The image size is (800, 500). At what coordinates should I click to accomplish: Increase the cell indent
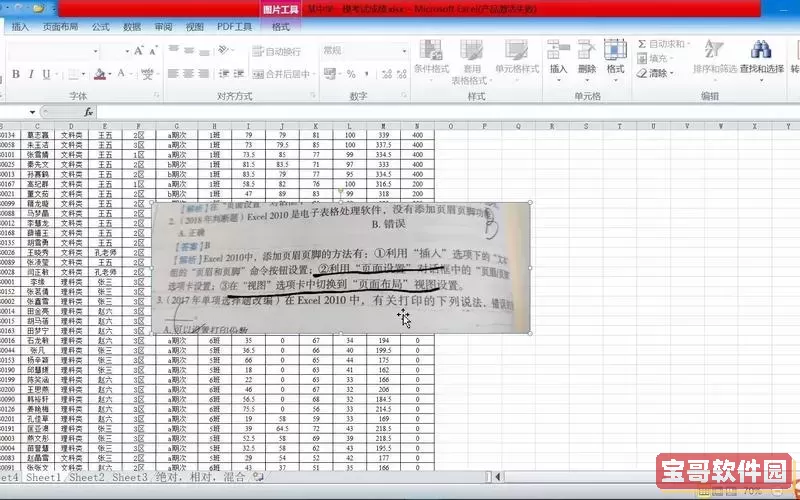[239, 74]
